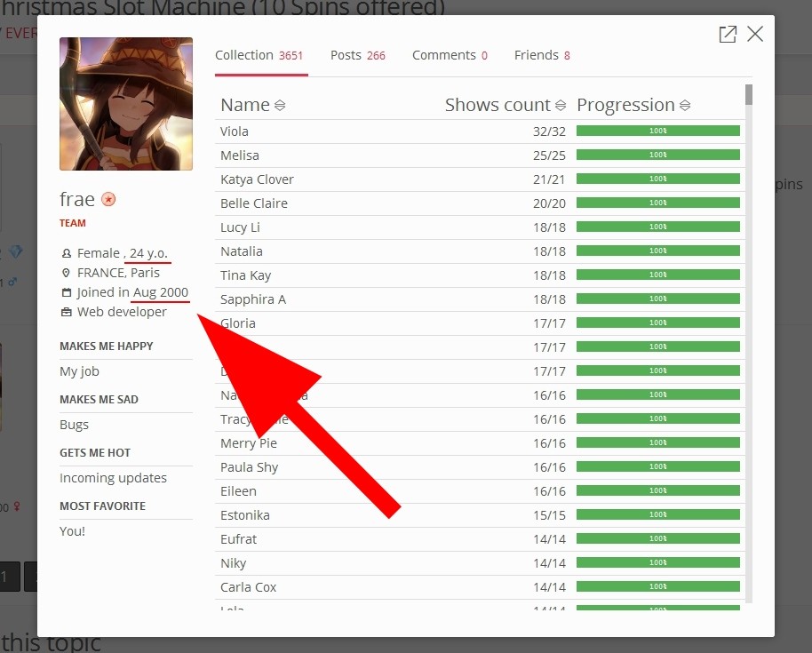Switch to the Posts tab

(x=357, y=55)
